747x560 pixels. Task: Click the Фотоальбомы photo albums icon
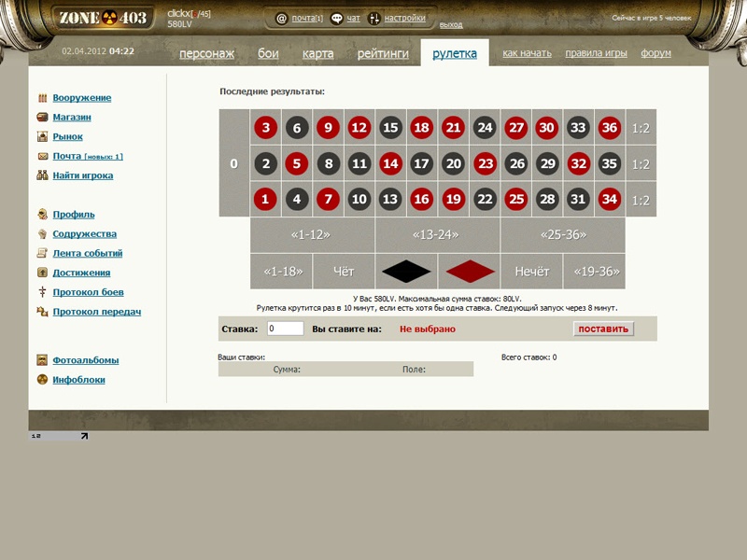[42, 360]
